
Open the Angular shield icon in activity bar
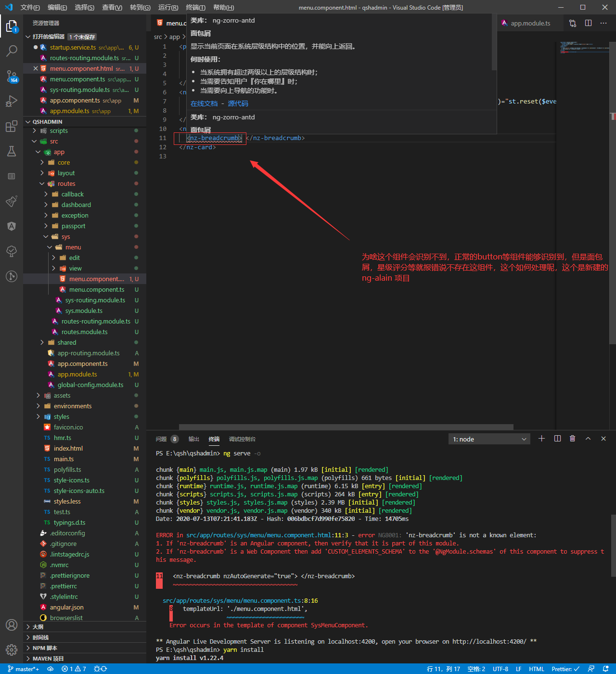pyautogui.click(x=12, y=226)
